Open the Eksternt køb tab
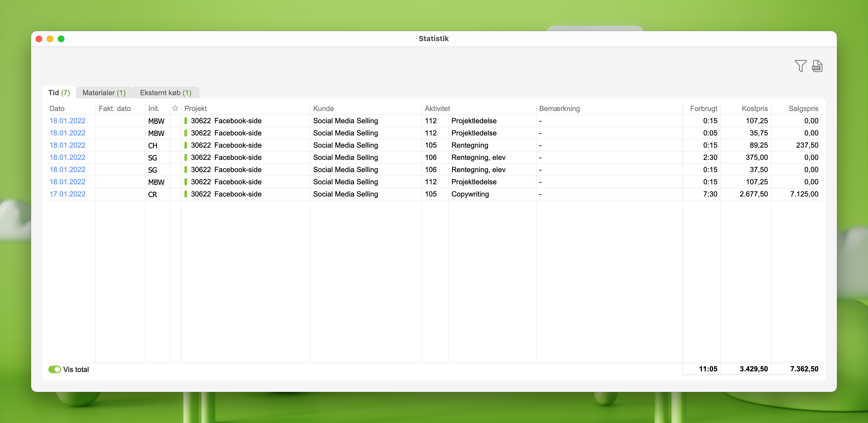The height and width of the screenshot is (423, 868). [165, 93]
